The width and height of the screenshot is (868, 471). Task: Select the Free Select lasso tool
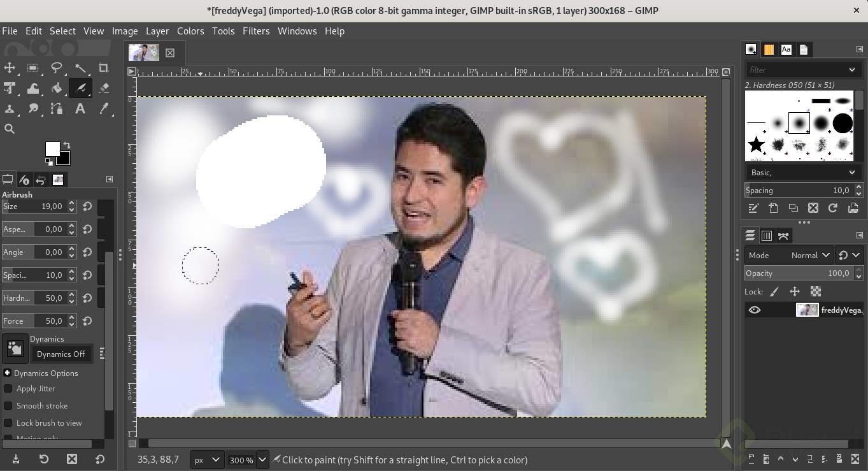(57, 68)
